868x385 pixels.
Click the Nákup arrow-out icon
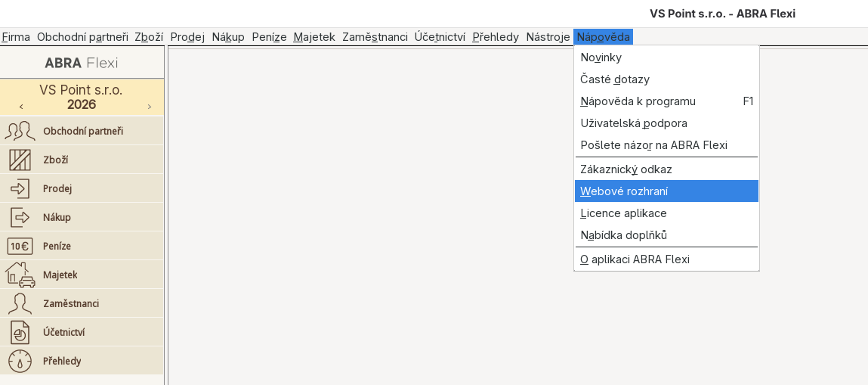(20, 217)
